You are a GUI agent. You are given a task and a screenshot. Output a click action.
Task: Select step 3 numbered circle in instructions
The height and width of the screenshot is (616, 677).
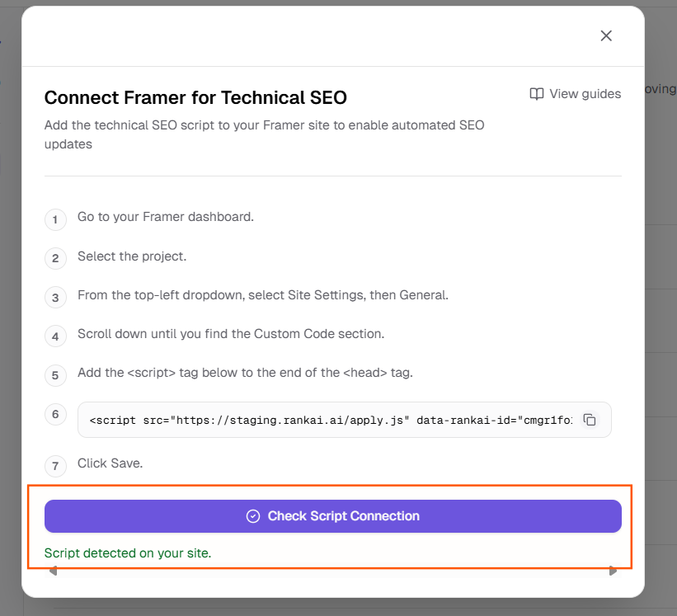[x=55, y=297]
